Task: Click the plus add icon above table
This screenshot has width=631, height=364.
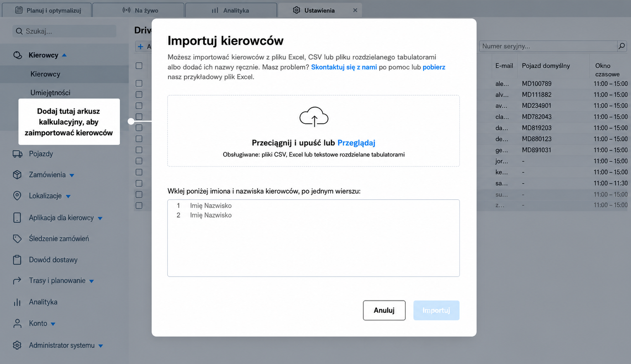Action: pos(140,47)
